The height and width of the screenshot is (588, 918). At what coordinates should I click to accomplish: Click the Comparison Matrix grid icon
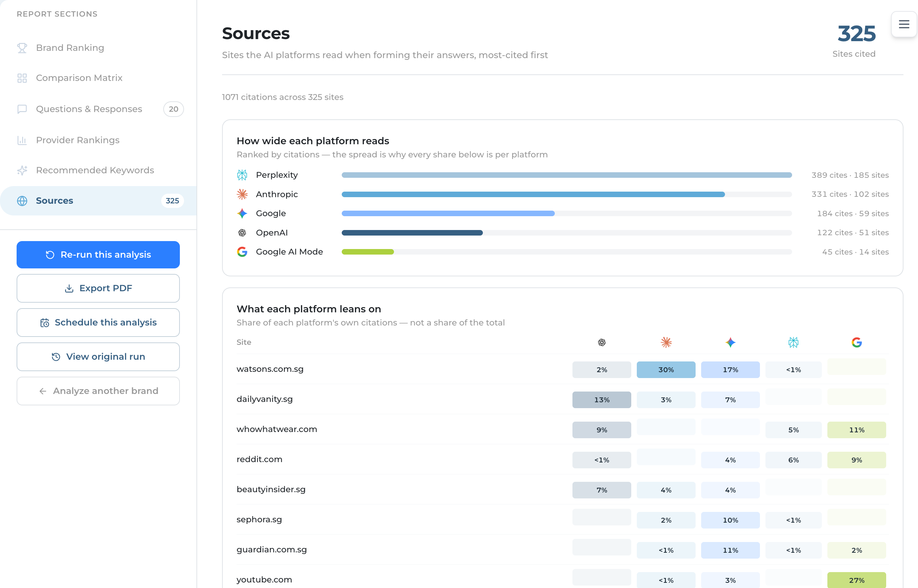[22, 78]
